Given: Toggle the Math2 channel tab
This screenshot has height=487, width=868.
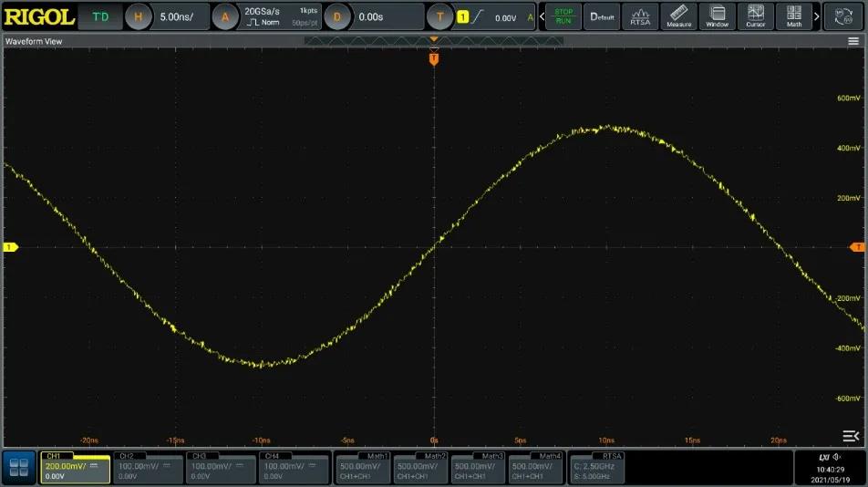Looking at the screenshot, I should coord(420,468).
